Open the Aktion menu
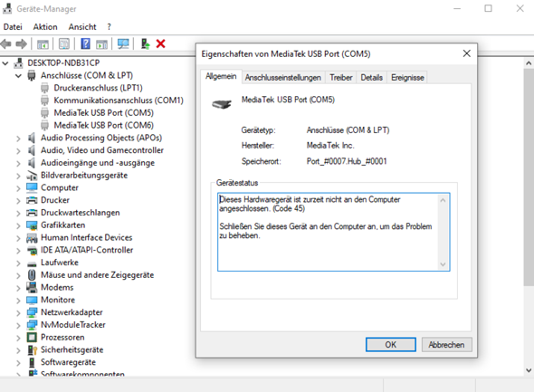Viewport: 534px width, 392px height. click(x=45, y=27)
